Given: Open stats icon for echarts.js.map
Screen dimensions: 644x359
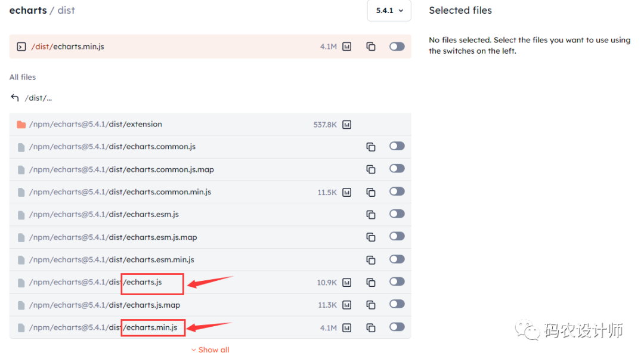Looking at the screenshot, I should tap(347, 305).
